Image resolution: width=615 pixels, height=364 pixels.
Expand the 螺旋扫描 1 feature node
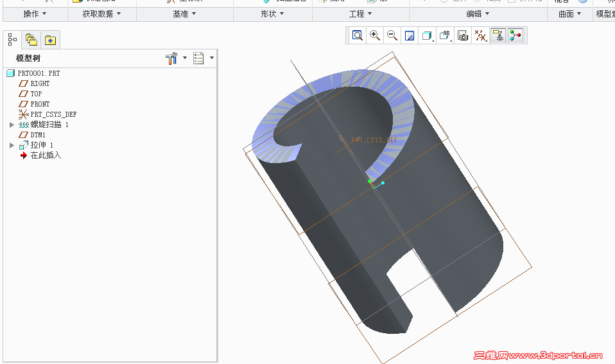(x=12, y=125)
